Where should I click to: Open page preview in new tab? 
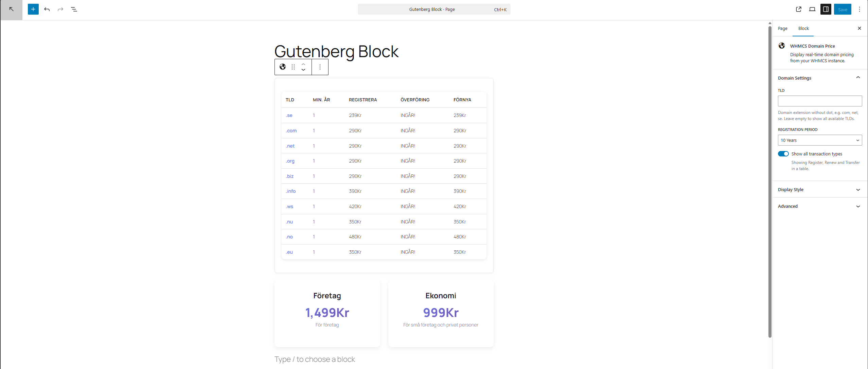[x=798, y=9]
